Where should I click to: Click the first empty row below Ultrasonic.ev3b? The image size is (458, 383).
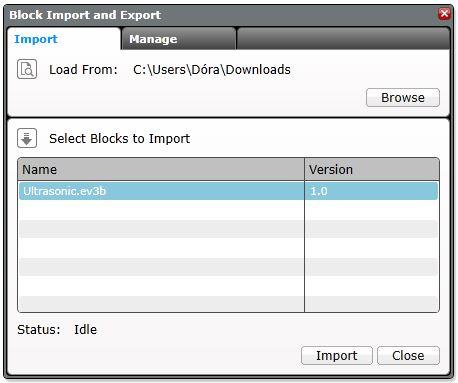228,210
